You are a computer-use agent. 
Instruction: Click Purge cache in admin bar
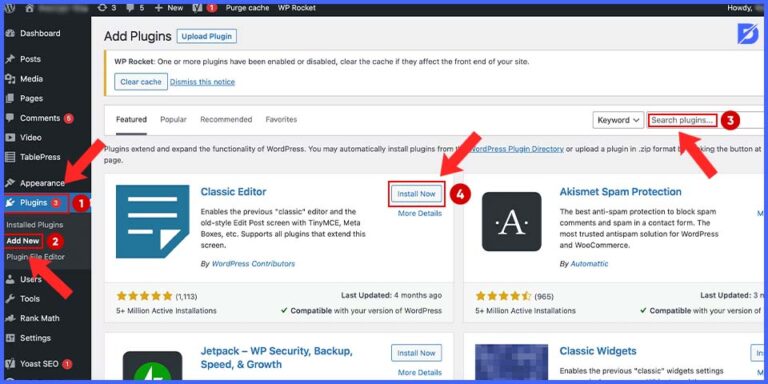pyautogui.click(x=247, y=8)
